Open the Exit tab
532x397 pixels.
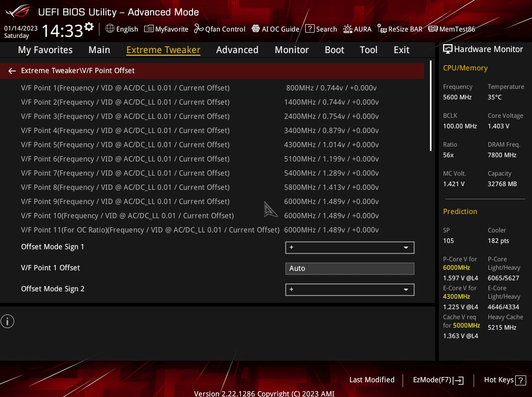401,50
